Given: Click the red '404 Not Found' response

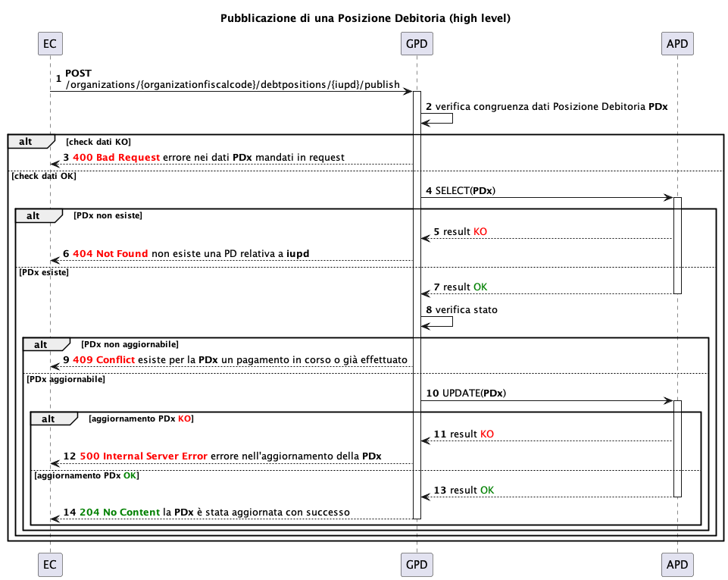Looking at the screenshot, I should 110,254.
